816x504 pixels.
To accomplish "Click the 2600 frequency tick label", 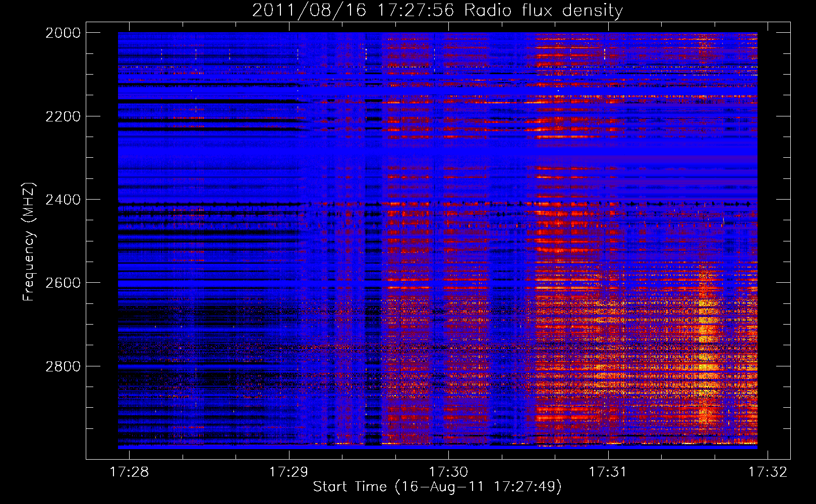I will [63, 283].
